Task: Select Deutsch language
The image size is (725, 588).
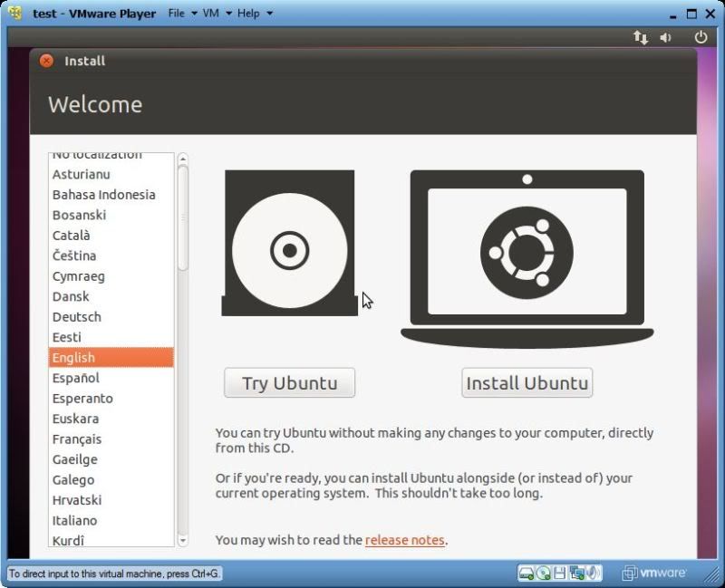Action: point(111,317)
